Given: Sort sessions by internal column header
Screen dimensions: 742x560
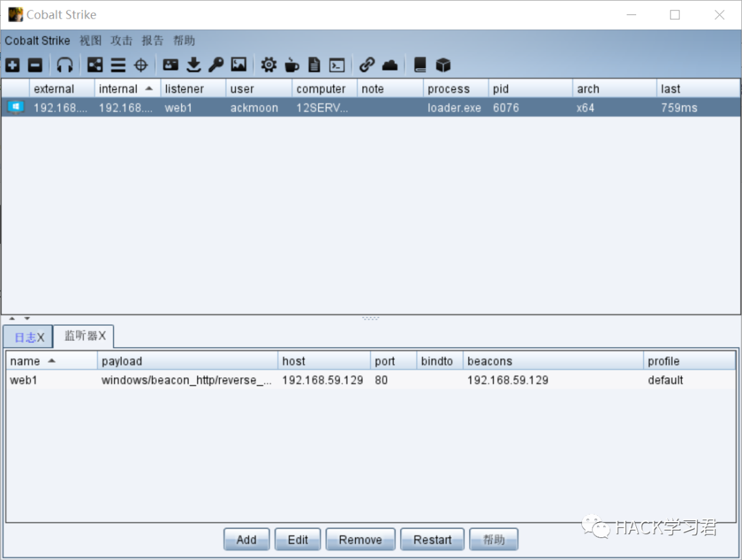Looking at the screenshot, I should coord(127,89).
